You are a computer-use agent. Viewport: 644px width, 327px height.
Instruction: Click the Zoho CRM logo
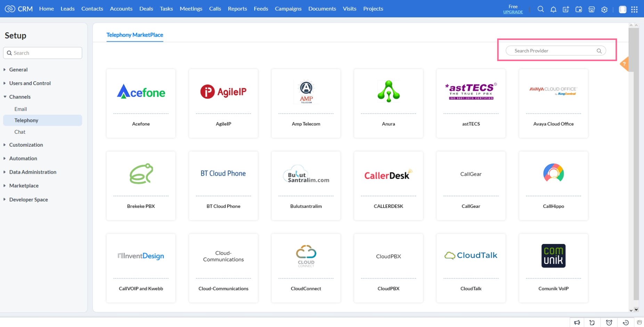tap(19, 9)
